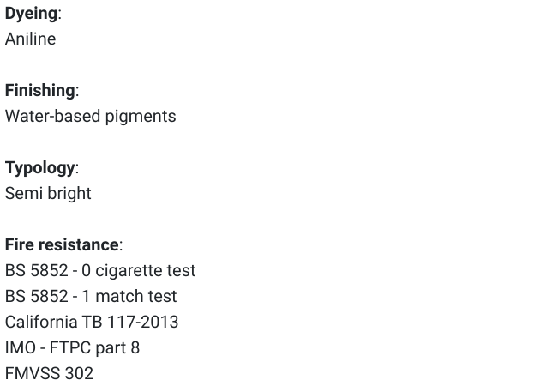Click the number 117-2013
This screenshot has height=392, width=553.
click(x=143, y=323)
